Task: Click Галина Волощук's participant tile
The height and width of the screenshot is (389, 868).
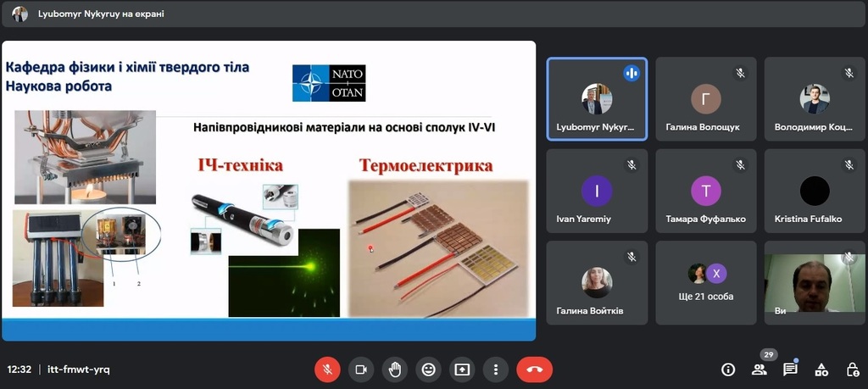Action: click(706, 99)
